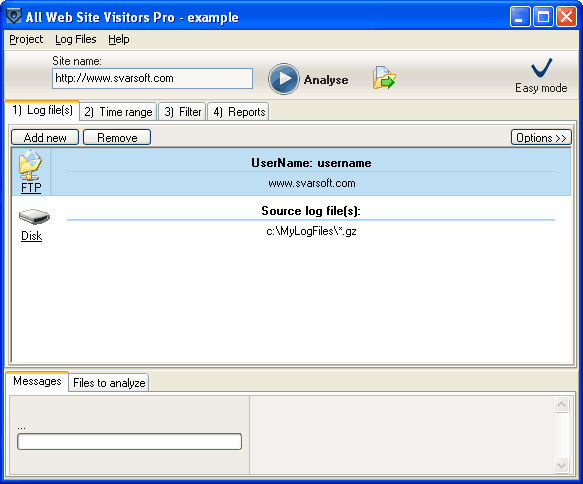Screen dimensions: 583x484
Task: Open the Help menu
Action: 119,39
